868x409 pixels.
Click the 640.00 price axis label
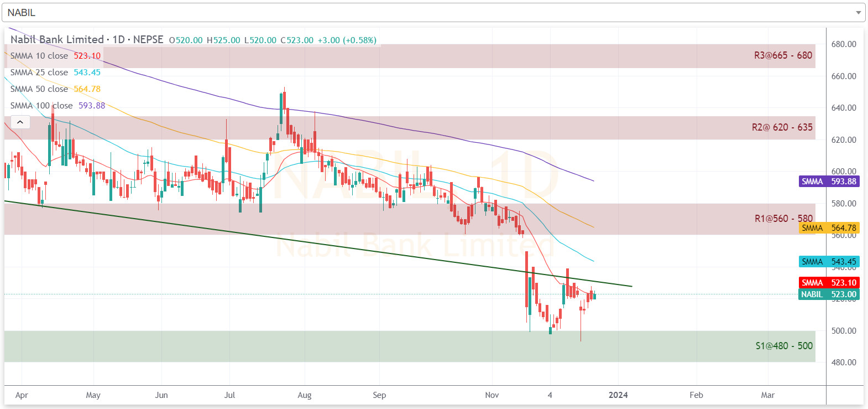[x=844, y=108]
